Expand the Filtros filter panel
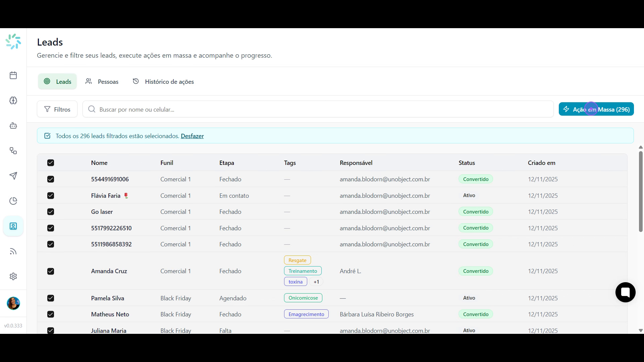Image resolution: width=644 pixels, height=362 pixels. point(57,109)
